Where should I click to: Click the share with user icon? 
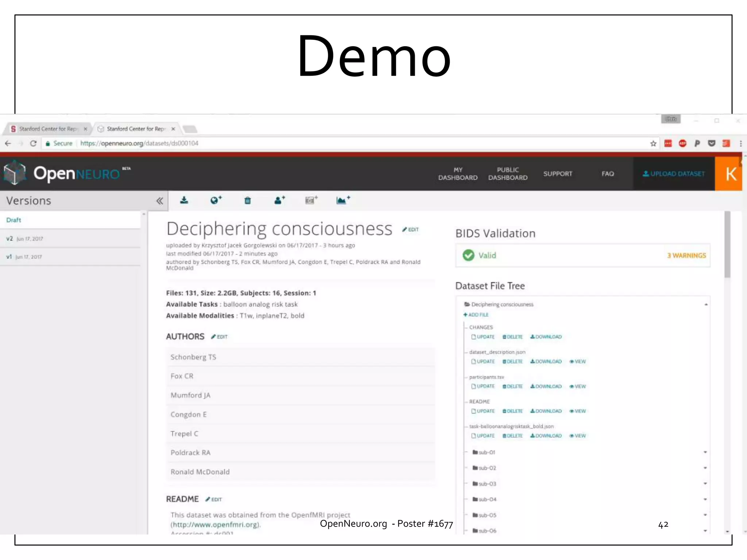tap(279, 200)
